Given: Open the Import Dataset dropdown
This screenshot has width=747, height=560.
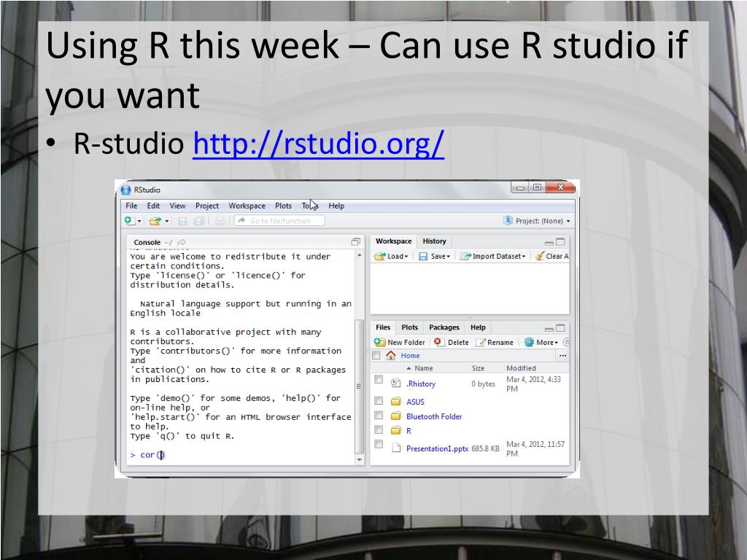Looking at the screenshot, I should click(x=493, y=256).
